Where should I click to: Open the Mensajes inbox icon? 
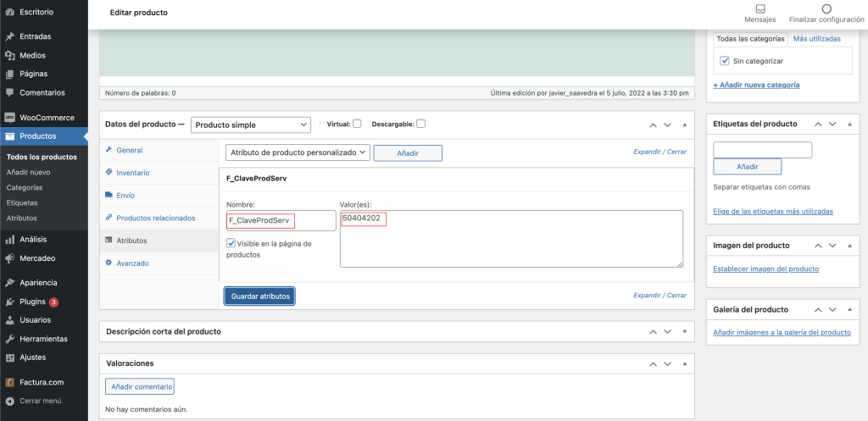[x=760, y=8]
